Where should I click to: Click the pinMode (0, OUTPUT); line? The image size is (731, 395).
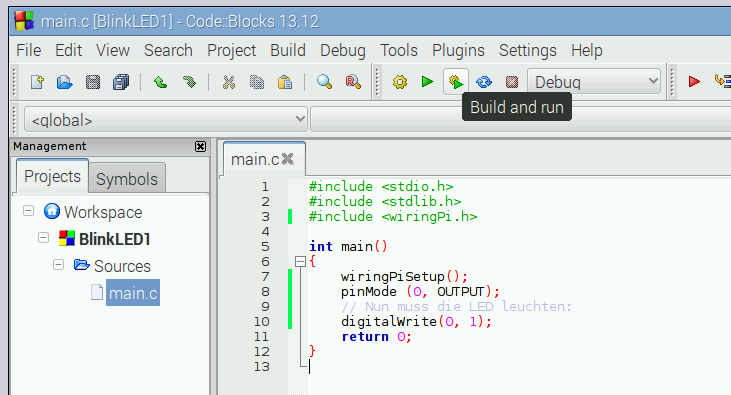420,291
